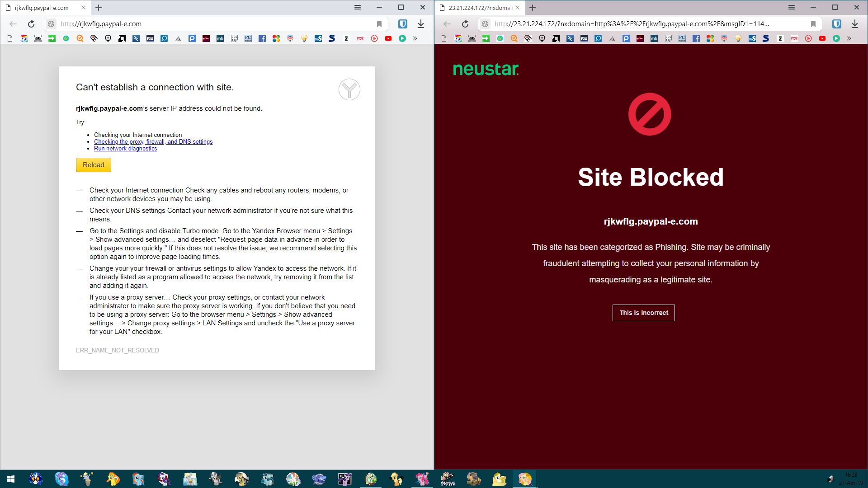Screen dimensions: 868x488
Task: Expand hidden bookmarks chevron in right window
Action: point(849,38)
